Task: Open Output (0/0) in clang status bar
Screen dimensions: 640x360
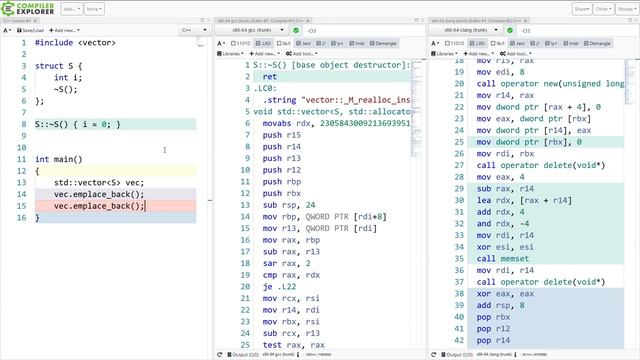Action: (457, 355)
